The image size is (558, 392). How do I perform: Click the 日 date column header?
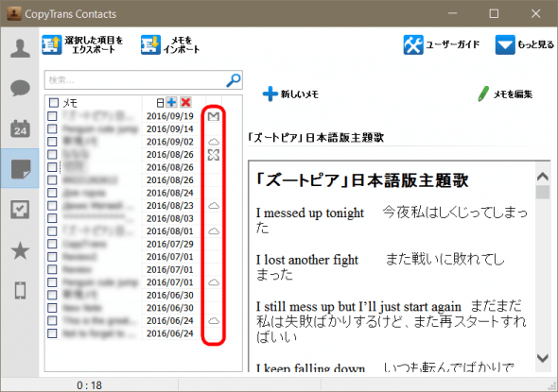pos(160,103)
